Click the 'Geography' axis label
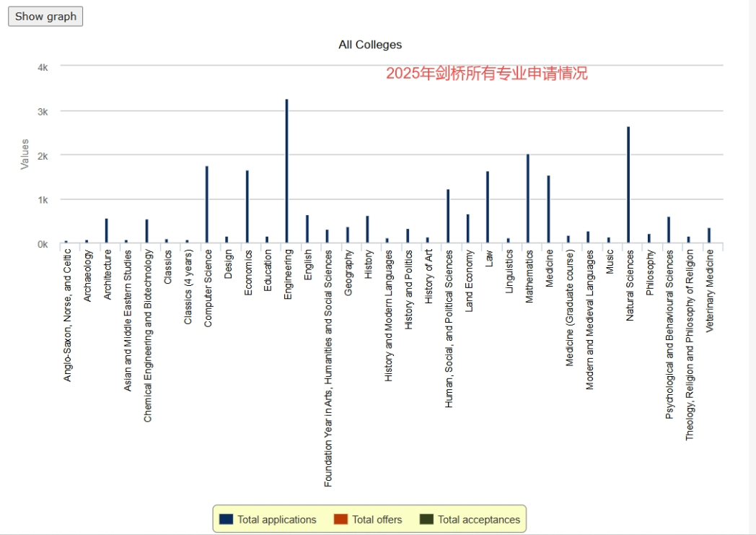 [348, 273]
